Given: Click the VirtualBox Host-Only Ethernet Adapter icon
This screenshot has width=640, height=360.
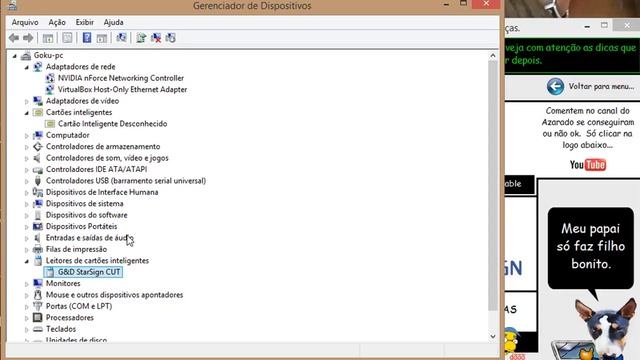Looking at the screenshot, I should pos(50,89).
